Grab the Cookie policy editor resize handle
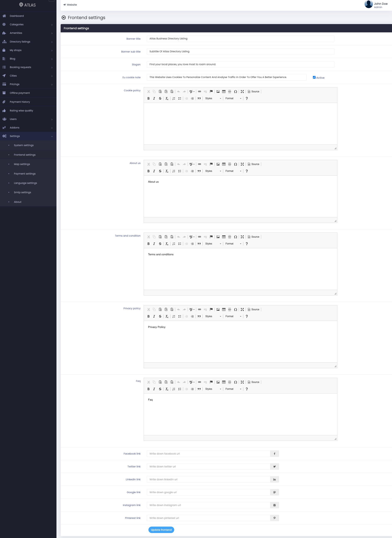Screen dimensions: 392x538 (x=335, y=148)
